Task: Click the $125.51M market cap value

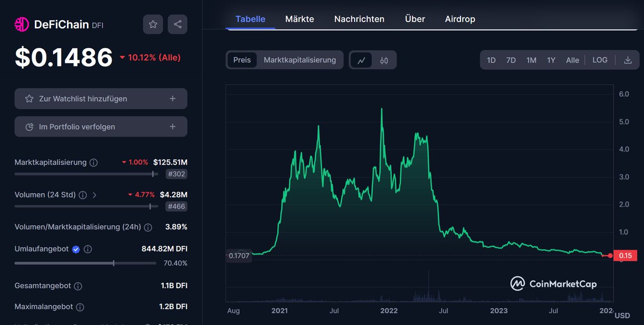Action: (170, 162)
